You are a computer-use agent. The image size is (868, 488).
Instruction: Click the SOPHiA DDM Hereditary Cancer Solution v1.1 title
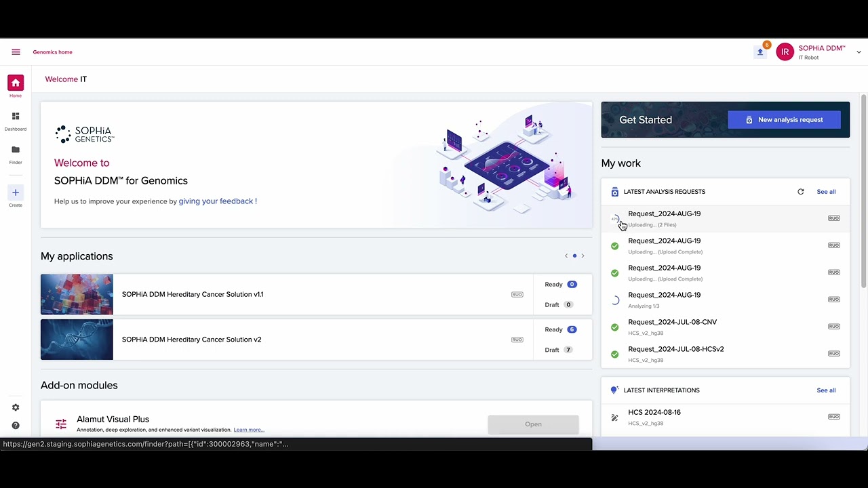193,295
